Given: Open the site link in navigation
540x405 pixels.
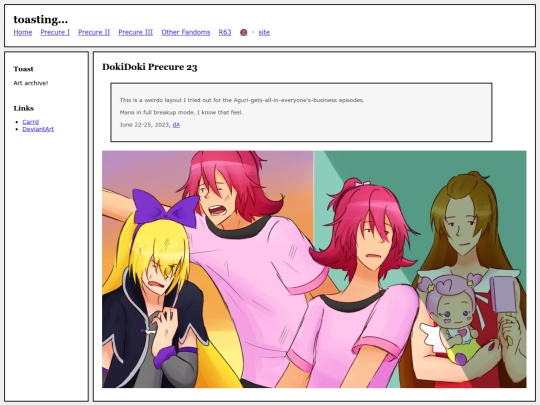Looking at the screenshot, I should [x=264, y=32].
